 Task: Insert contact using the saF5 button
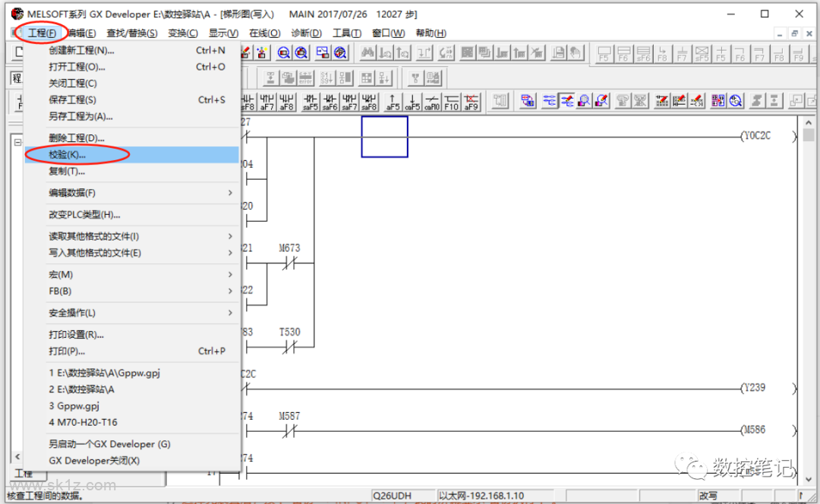(x=310, y=102)
